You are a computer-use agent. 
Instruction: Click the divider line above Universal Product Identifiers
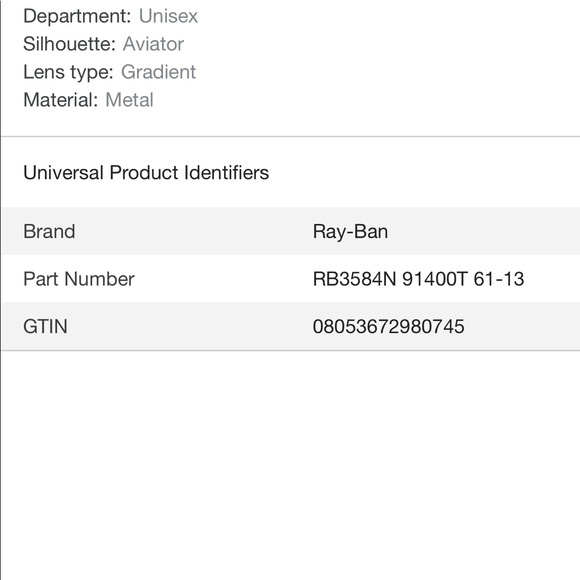point(291,136)
